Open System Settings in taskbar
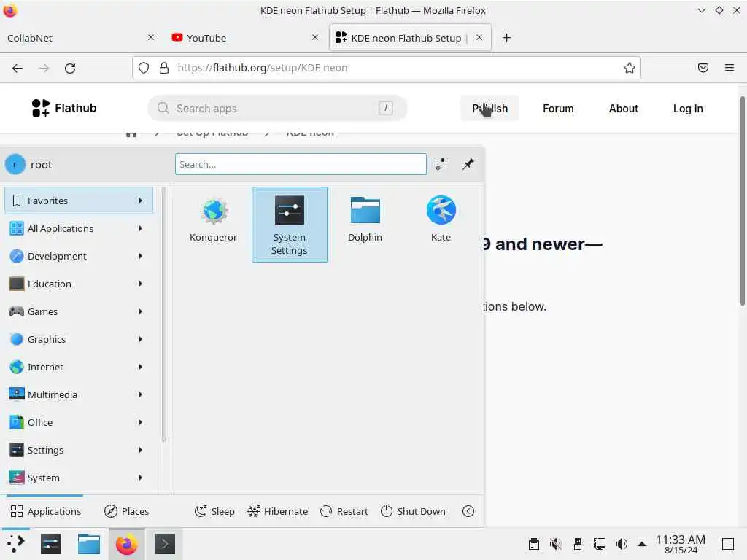The height and width of the screenshot is (560, 747). coord(51,544)
